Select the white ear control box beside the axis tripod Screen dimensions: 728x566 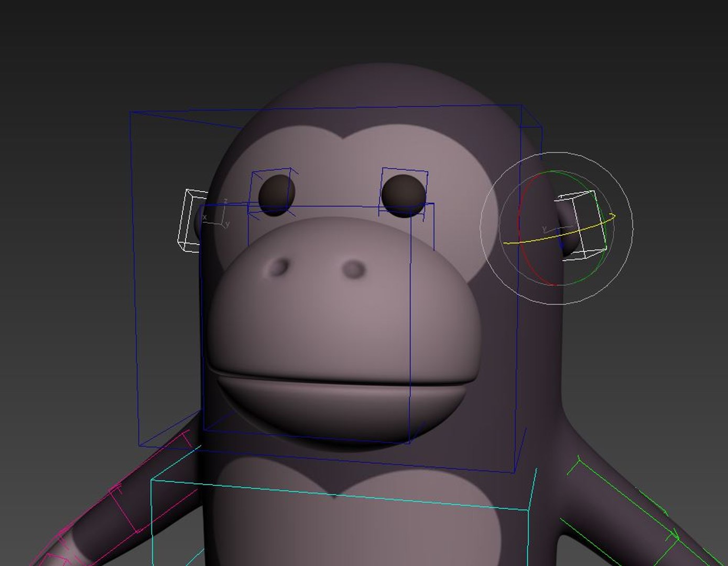(x=193, y=221)
